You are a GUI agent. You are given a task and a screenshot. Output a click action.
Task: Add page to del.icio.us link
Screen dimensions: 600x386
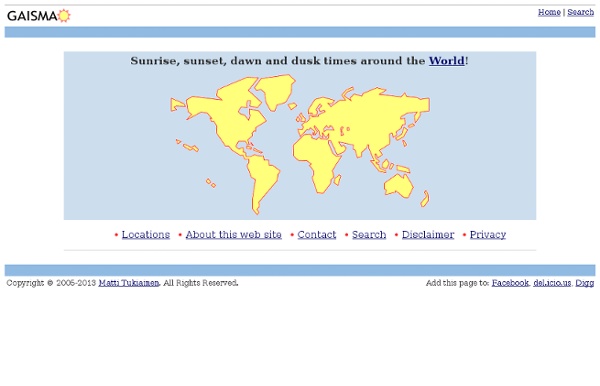click(552, 283)
